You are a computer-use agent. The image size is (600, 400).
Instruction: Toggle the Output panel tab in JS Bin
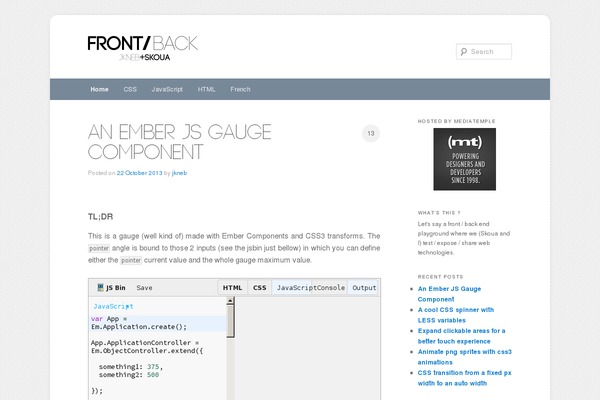tap(364, 287)
